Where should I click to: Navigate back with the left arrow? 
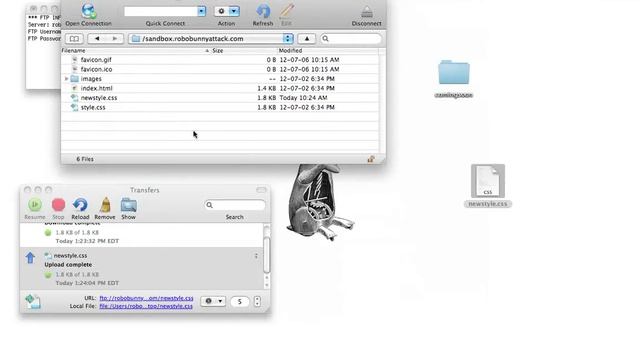[97, 39]
